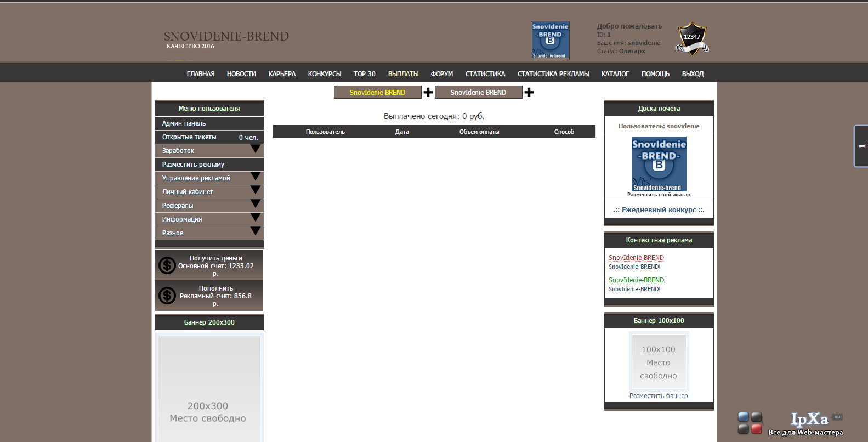This screenshot has width=868, height=442.
Task: Click Пополнить for the advertising account
Action: point(216,288)
